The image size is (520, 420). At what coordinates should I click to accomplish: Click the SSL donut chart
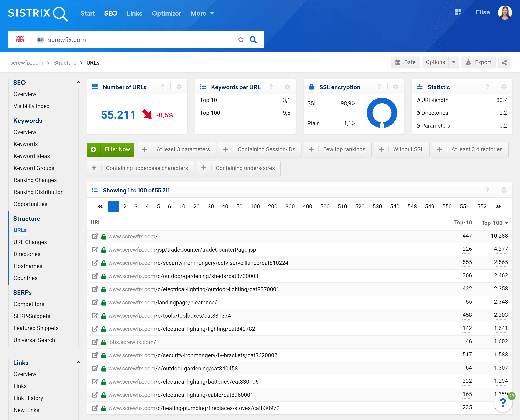[x=382, y=113]
